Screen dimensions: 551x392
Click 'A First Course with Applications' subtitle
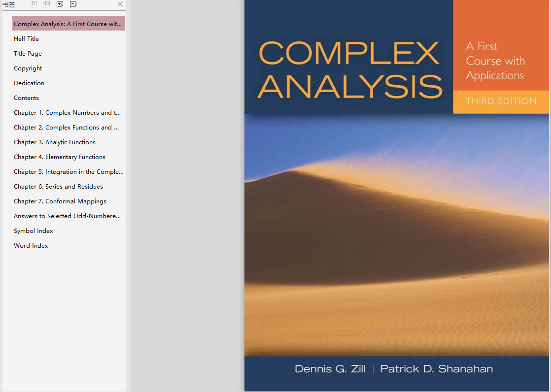(495, 61)
